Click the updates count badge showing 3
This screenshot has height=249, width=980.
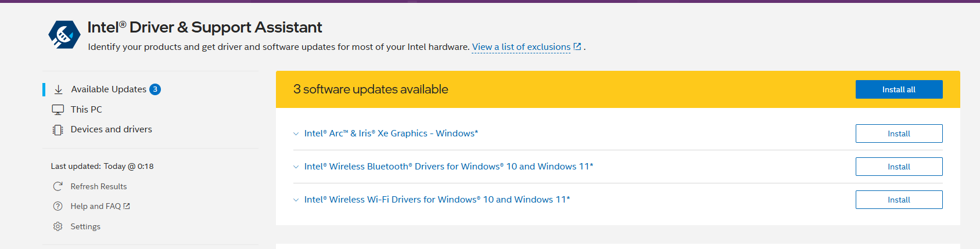(155, 89)
